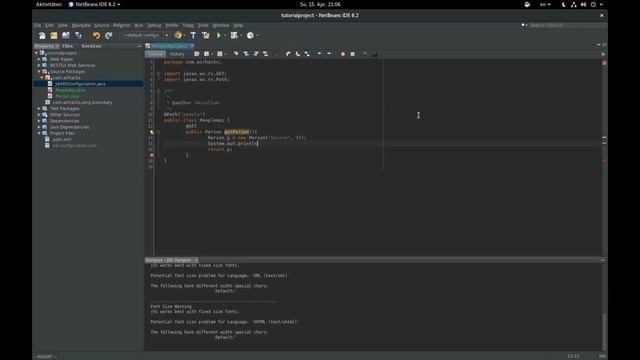Minimize the Projects panel
The image size is (640, 360).
139,46
